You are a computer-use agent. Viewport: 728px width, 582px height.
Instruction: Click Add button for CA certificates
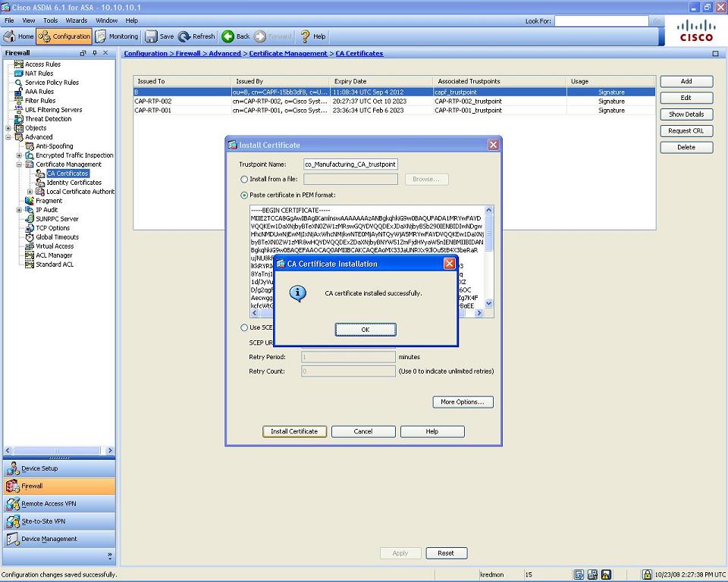pos(686,81)
